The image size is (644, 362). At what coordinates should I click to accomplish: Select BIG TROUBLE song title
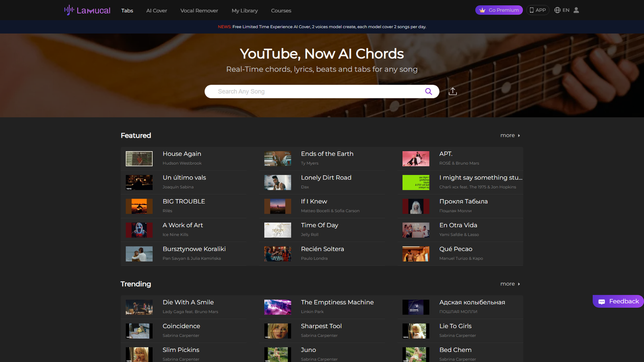coord(184,201)
